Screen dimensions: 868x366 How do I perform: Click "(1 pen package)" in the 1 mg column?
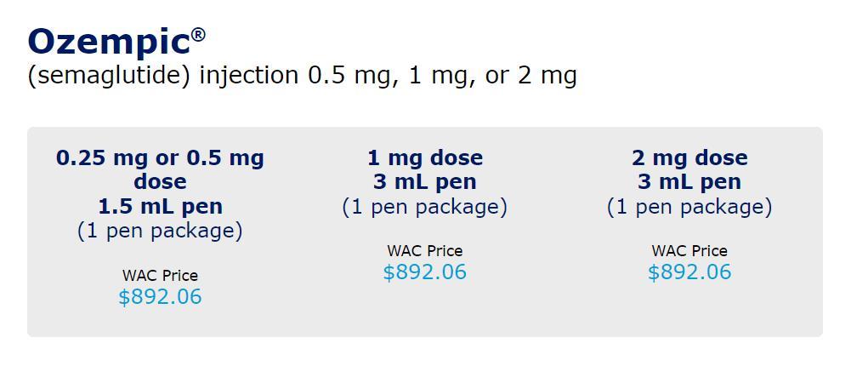point(425,207)
